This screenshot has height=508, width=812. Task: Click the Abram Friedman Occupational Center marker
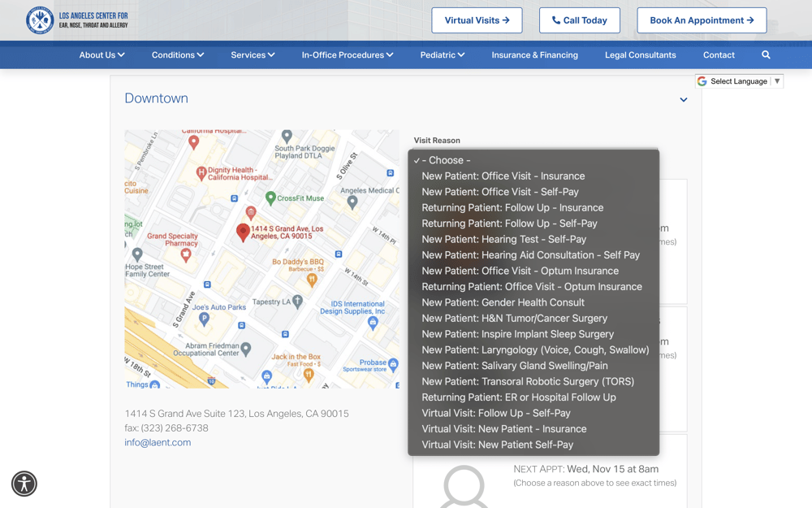click(246, 349)
